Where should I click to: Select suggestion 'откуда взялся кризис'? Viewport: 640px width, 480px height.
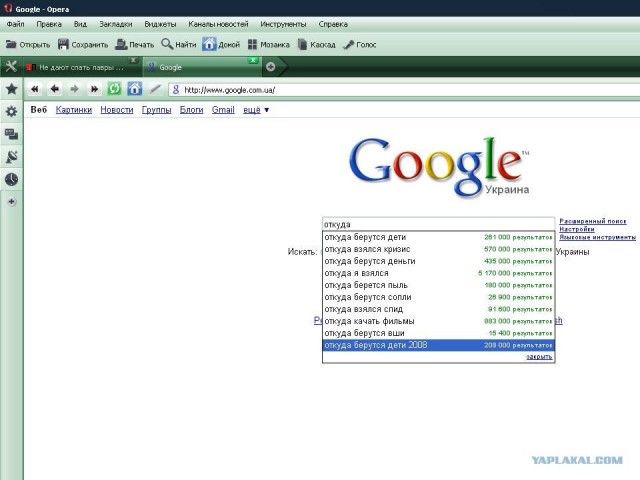(438, 249)
